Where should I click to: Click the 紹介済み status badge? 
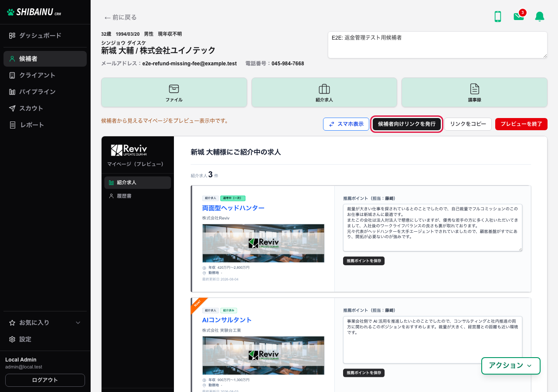click(228, 311)
